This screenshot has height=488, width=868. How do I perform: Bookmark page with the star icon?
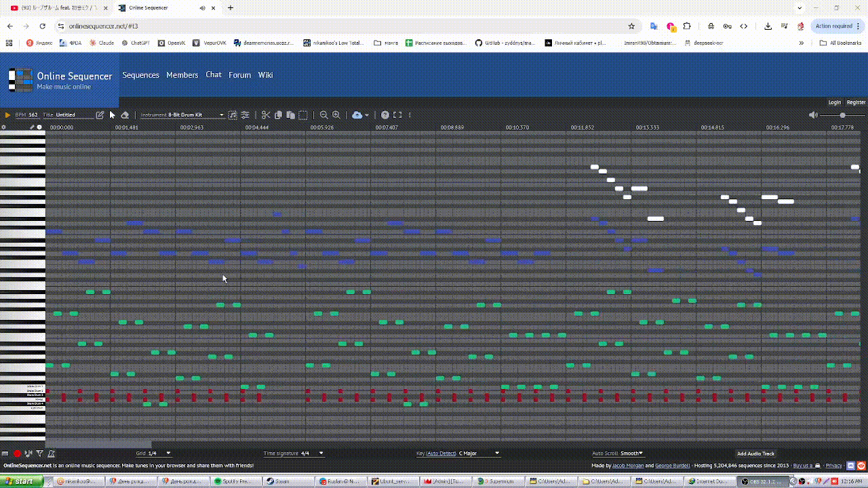[x=631, y=26]
